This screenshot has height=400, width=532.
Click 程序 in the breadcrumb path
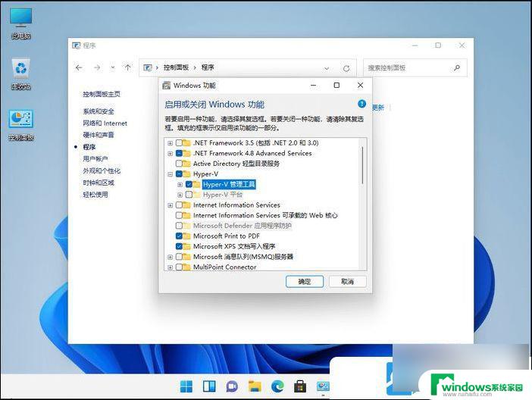point(208,67)
